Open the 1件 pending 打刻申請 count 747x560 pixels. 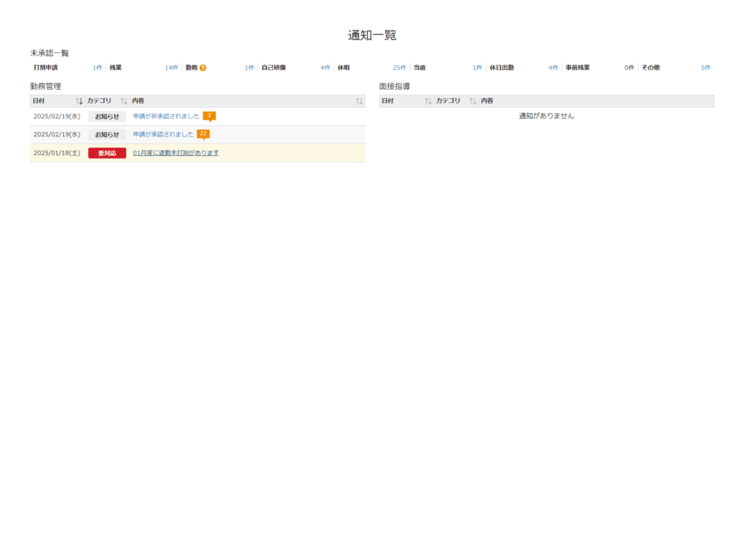click(x=97, y=68)
